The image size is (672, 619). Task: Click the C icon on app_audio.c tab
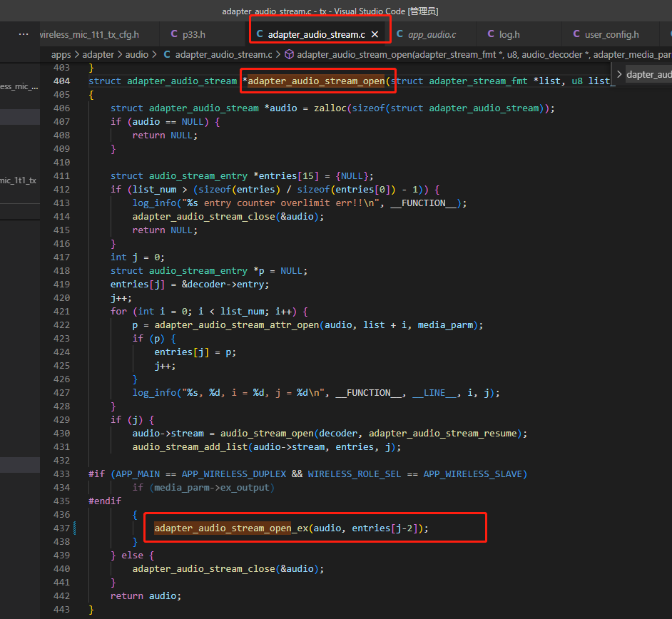pos(399,34)
